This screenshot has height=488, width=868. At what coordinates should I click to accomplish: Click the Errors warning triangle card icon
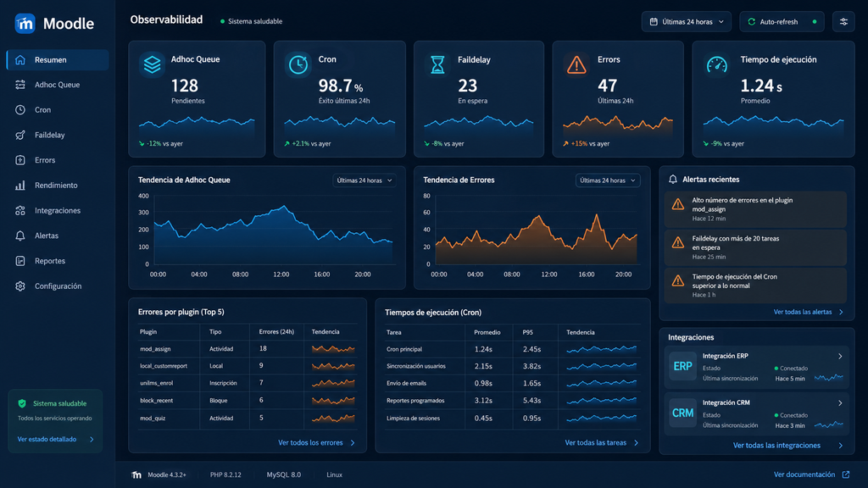[x=576, y=64]
